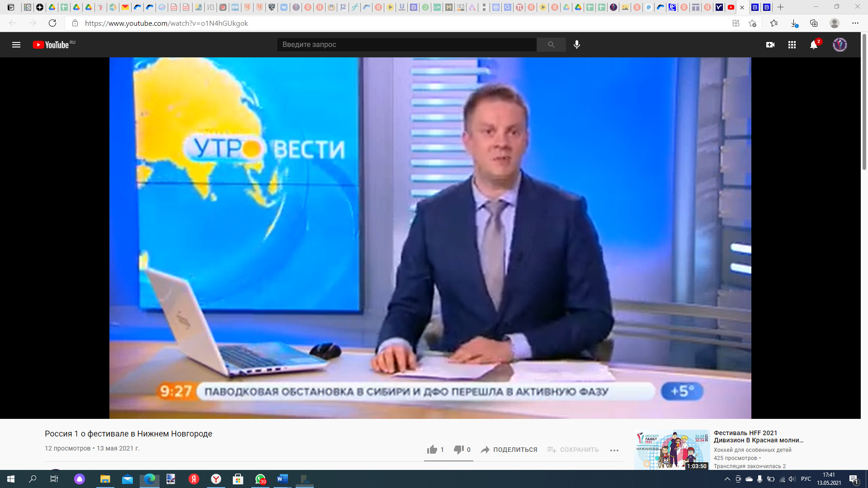
Task: Click the address bar URL
Action: click(166, 23)
